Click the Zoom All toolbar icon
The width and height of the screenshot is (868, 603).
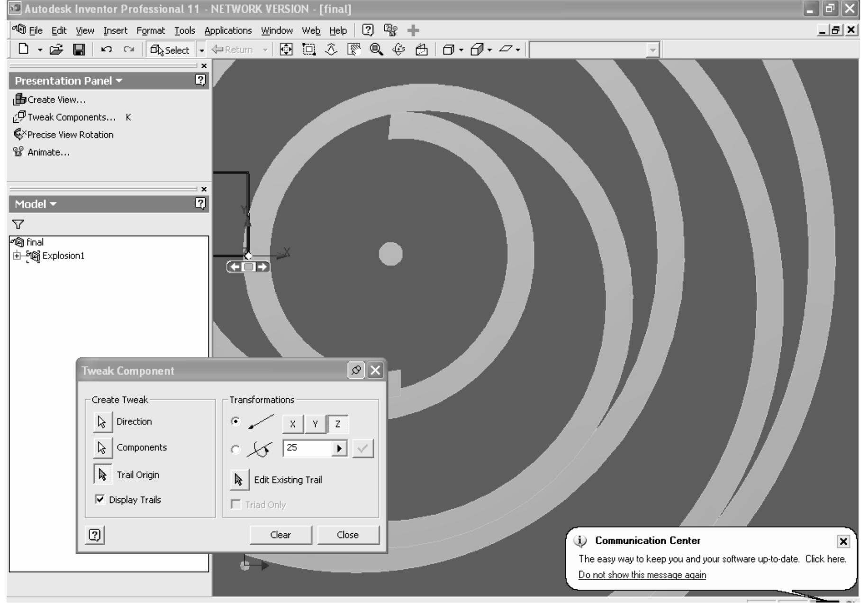pyautogui.click(x=286, y=49)
